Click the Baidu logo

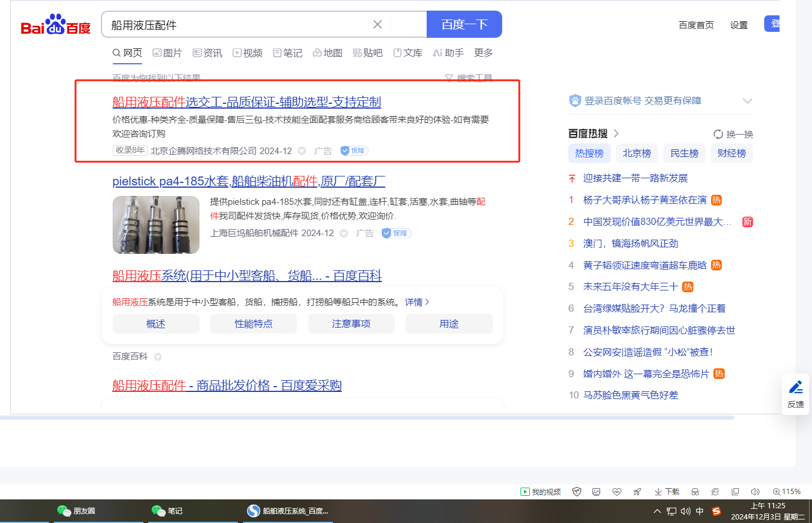pyautogui.click(x=55, y=25)
